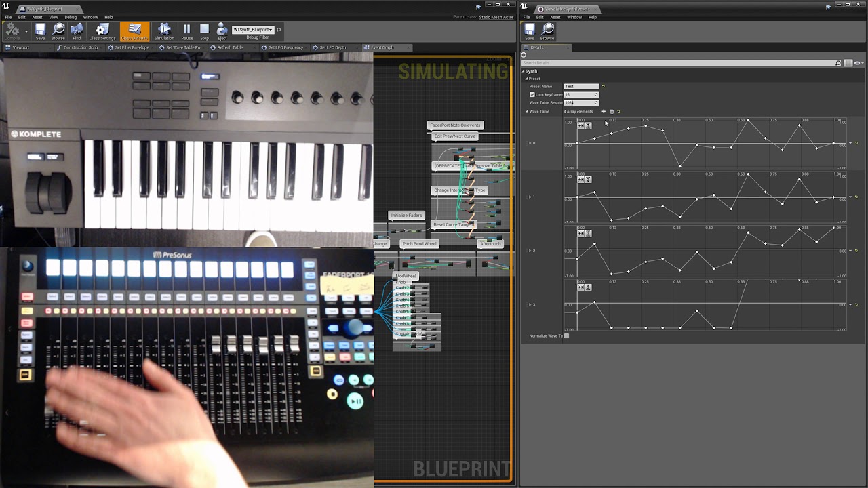Screen dimensions: 868x488
Task: Open element 0 options dropdown arrow
Action: 850,143
